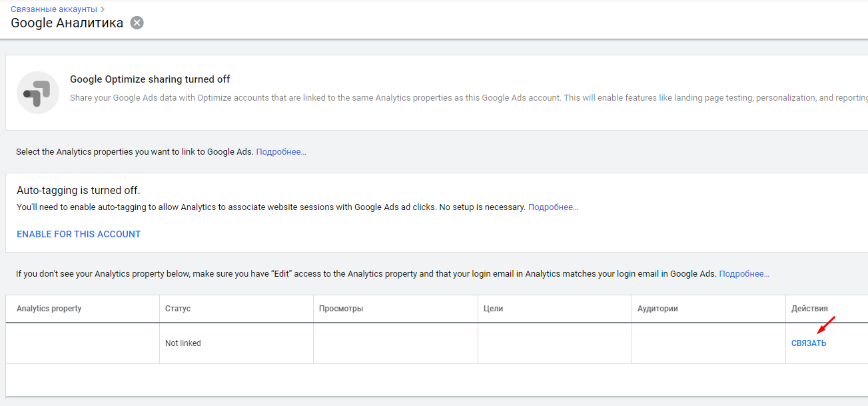
Task: Click the Действия column header
Action: pos(809,309)
